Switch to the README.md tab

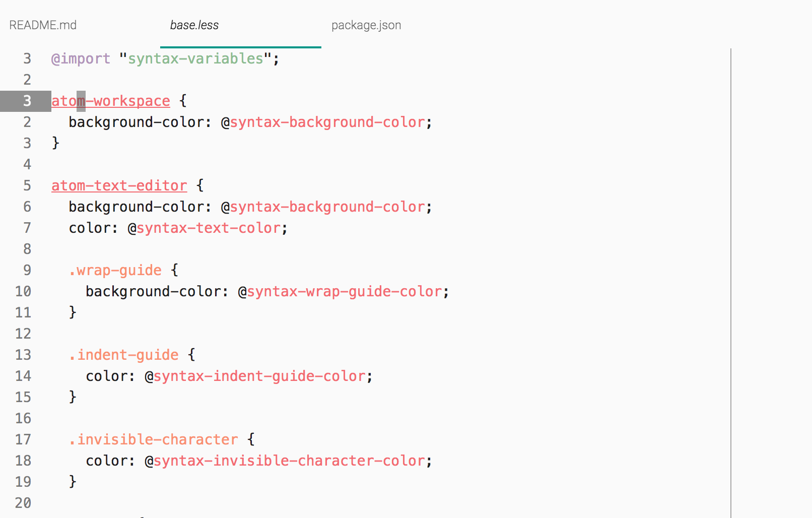point(43,25)
